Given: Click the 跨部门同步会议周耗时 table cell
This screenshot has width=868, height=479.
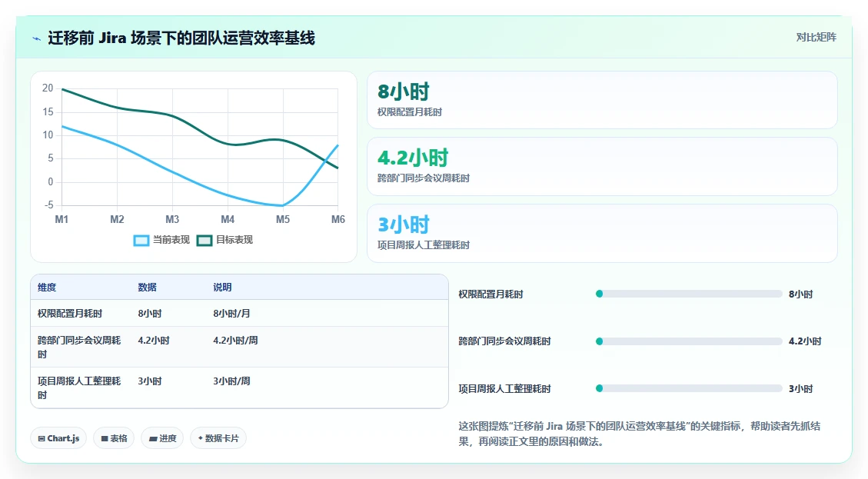Looking at the screenshot, I should coord(79,348).
